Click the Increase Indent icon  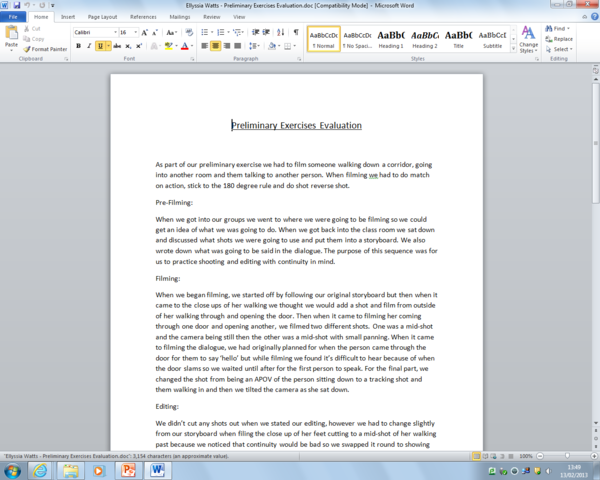[x=266, y=32]
